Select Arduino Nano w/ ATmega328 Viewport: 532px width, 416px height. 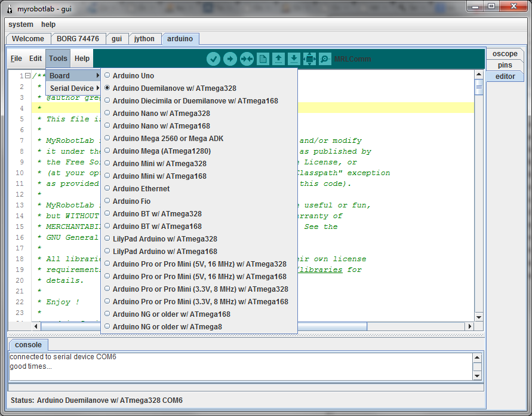point(199,114)
